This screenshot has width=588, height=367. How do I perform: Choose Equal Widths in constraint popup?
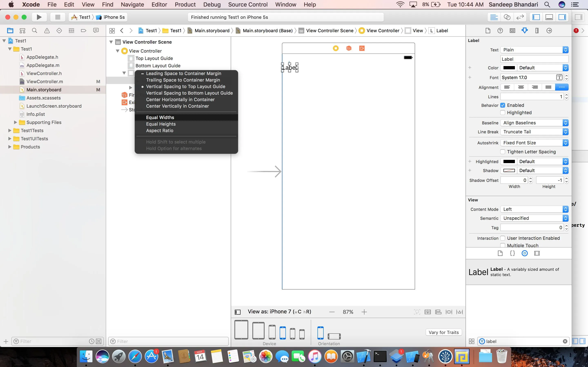(160, 117)
